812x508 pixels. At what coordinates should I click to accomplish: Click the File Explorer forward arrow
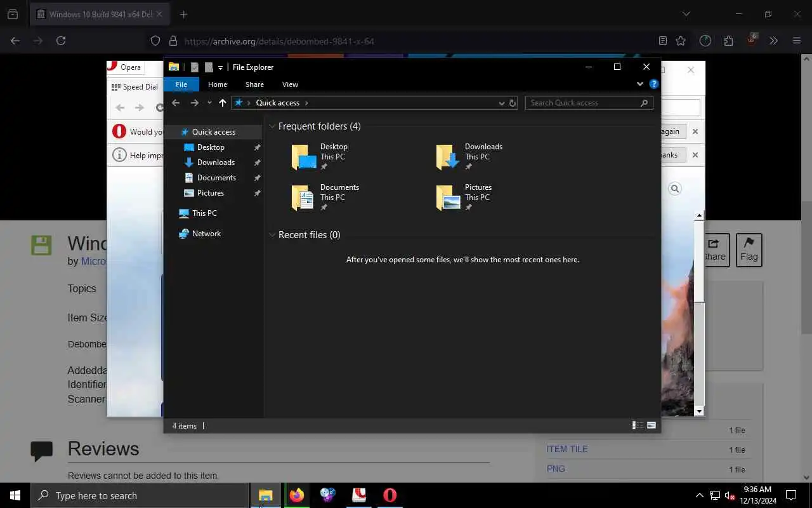[x=195, y=103]
